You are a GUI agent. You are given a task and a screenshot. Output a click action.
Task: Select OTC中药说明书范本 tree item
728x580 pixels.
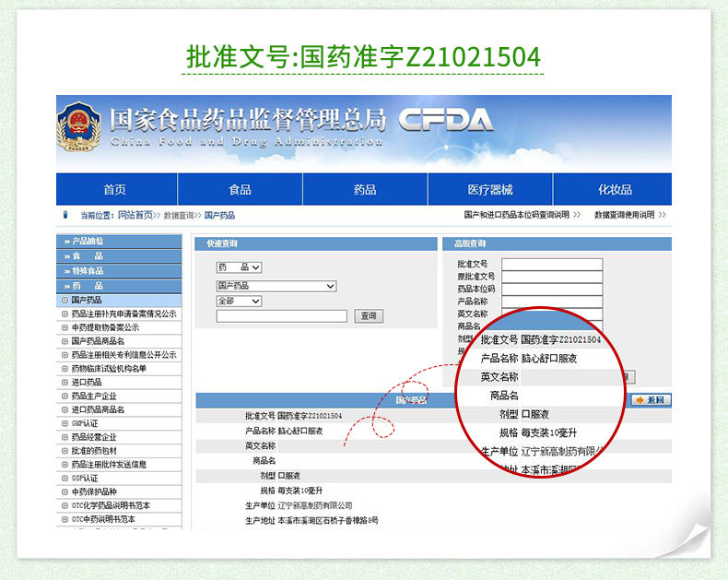103,519
